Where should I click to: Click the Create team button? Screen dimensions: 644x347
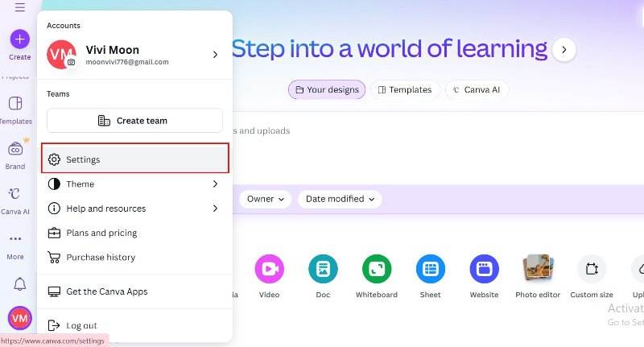[x=134, y=121]
